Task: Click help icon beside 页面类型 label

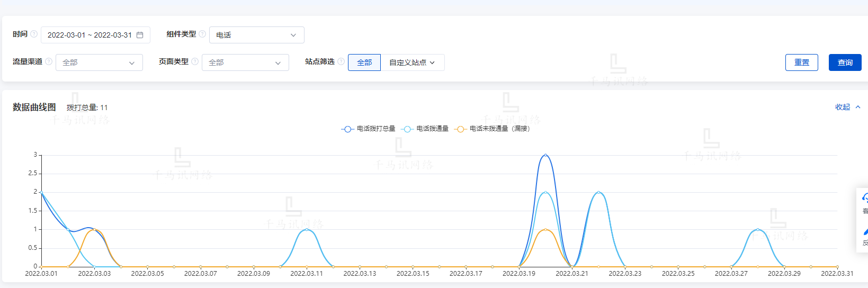Action: tap(195, 61)
